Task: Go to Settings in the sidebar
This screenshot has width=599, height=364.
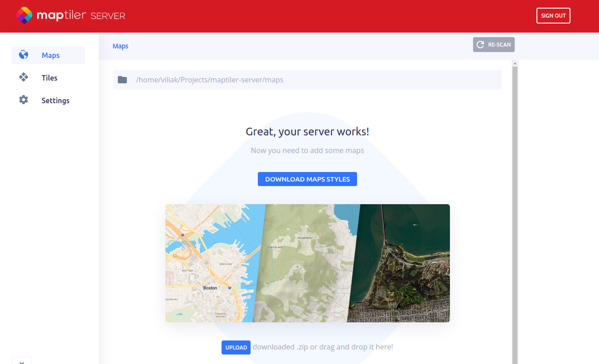Action: pyautogui.click(x=55, y=101)
